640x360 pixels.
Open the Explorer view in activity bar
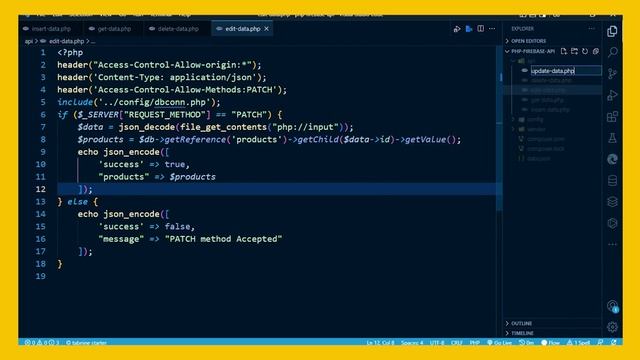pyautogui.click(x=612, y=31)
